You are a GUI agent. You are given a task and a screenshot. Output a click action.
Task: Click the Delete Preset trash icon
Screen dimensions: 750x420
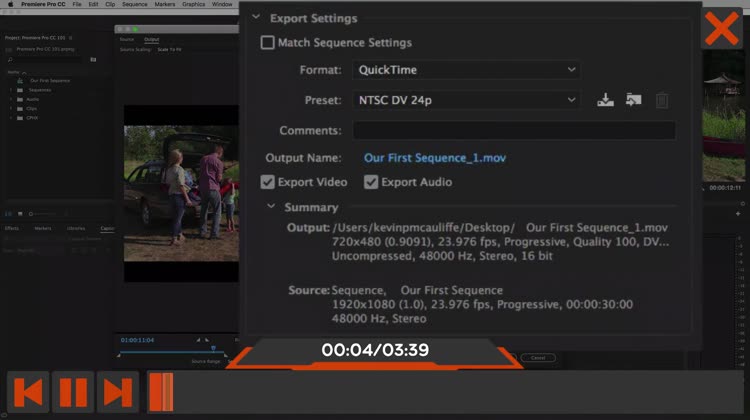[x=661, y=100]
